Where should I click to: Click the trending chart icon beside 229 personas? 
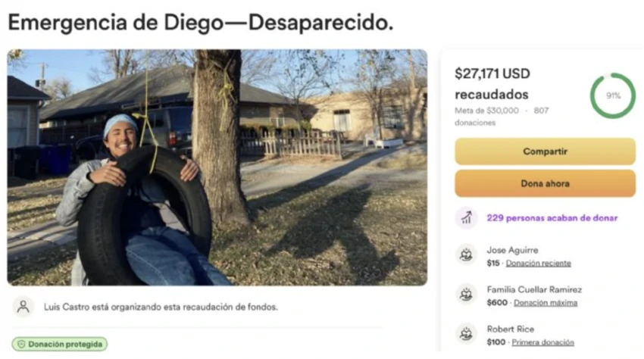466,217
